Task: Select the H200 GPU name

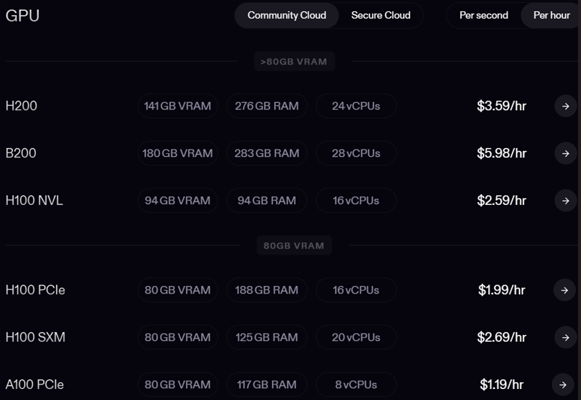Action: [21, 106]
